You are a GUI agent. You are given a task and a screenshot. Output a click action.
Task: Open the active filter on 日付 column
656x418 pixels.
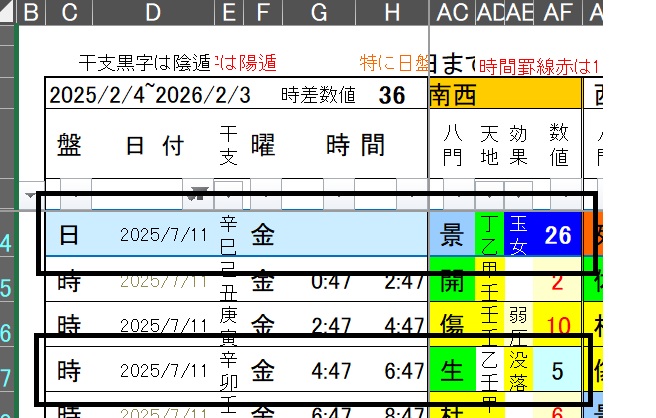(200, 193)
